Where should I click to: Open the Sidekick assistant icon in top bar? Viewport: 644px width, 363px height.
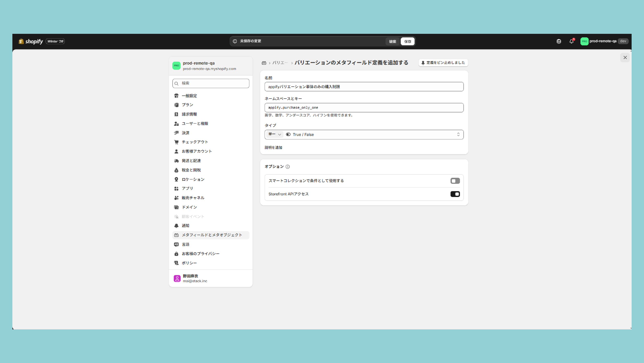(x=559, y=41)
